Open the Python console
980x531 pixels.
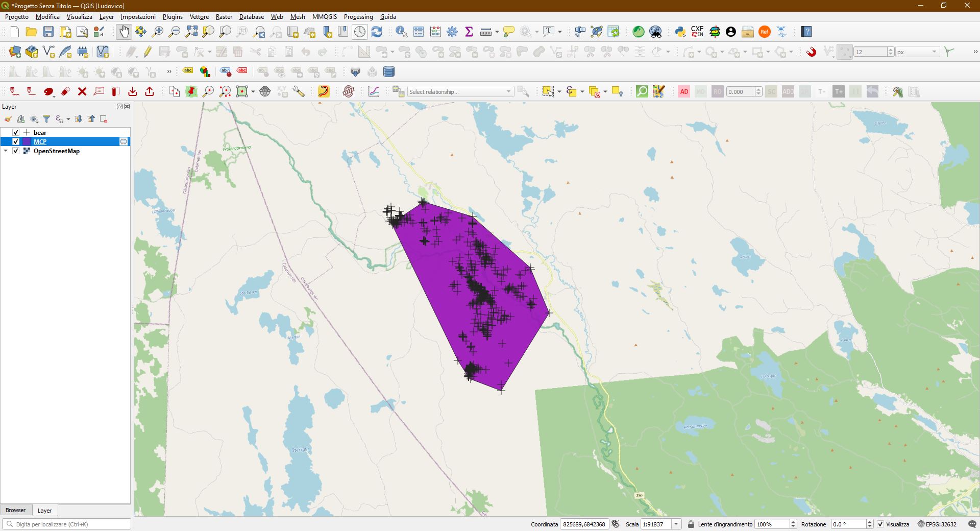[680, 32]
